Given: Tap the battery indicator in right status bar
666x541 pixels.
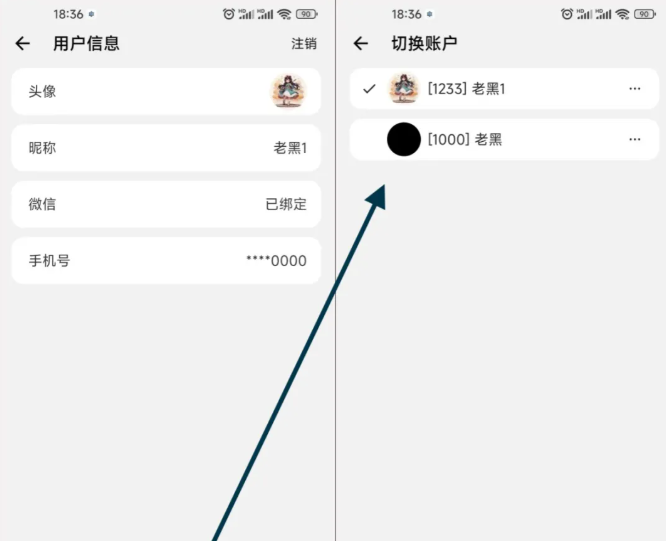Looking at the screenshot, I should (645, 14).
